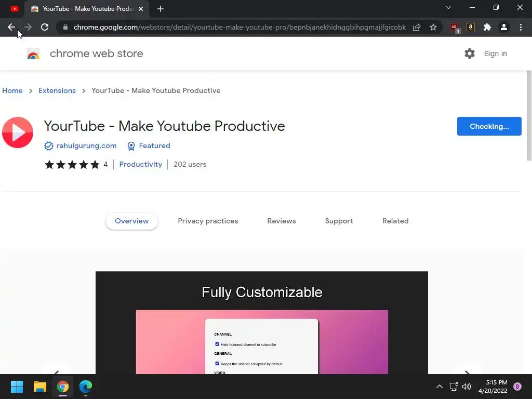Image resolution: width=532 pixels, height=399 pixels.
Task: Click the lock site info icon
Action: click(x=65, y=27)
